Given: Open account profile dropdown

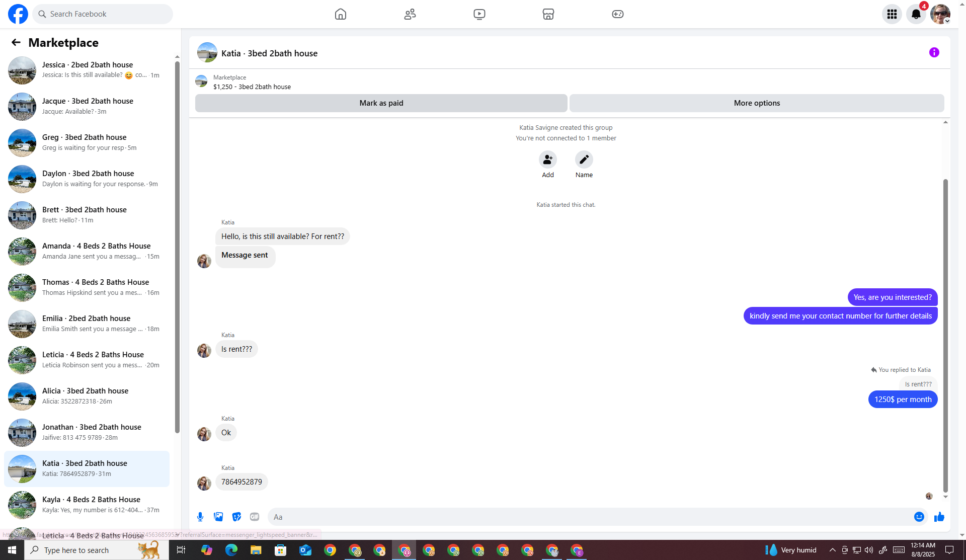Looking at the screenshot, I should (940, 14).
